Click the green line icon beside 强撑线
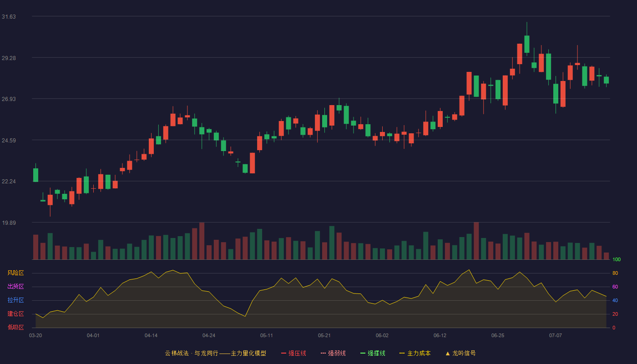This screenshot has width=637, height=364. click(x=363, y=353)
